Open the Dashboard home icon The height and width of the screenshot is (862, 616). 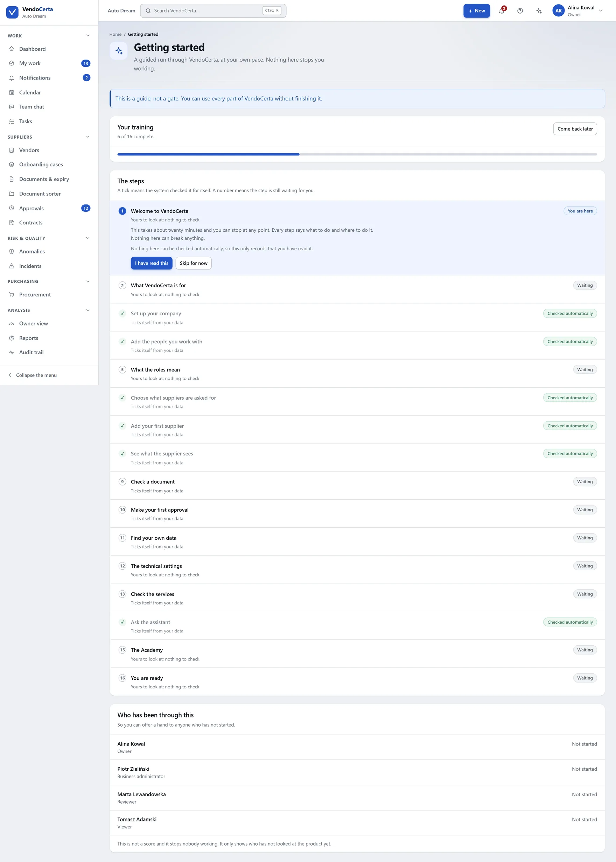(12, 49)
